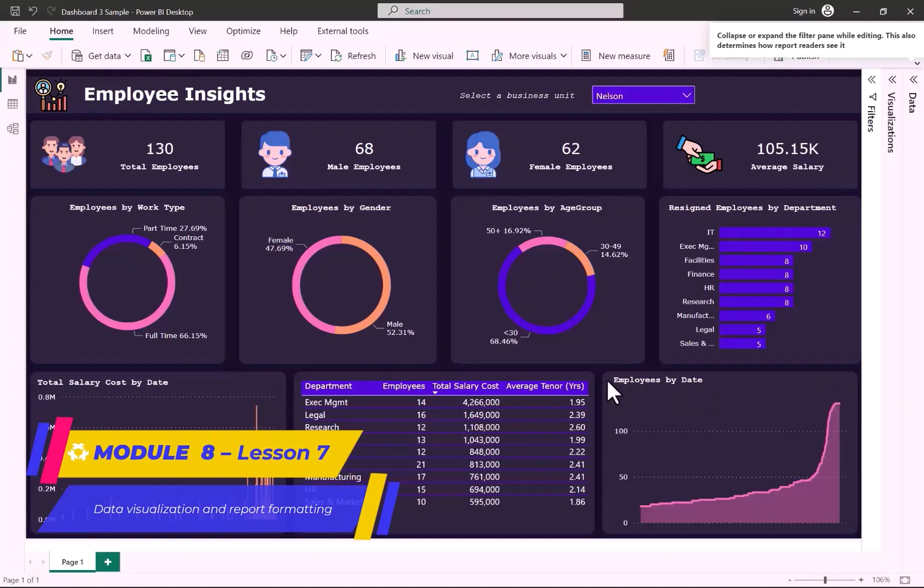Click the Format painter icon
The height and width of the screenshot is (588, 924).
click(x=47, y=55)
